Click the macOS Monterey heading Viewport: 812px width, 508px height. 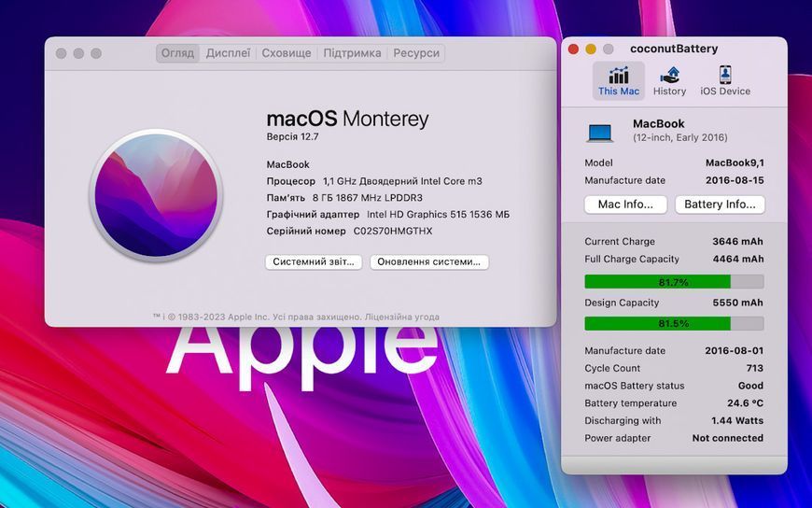pos(347,119)
